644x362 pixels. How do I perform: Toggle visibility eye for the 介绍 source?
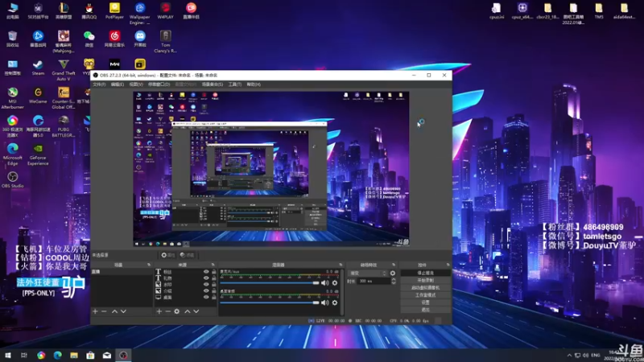click(206, 291)
